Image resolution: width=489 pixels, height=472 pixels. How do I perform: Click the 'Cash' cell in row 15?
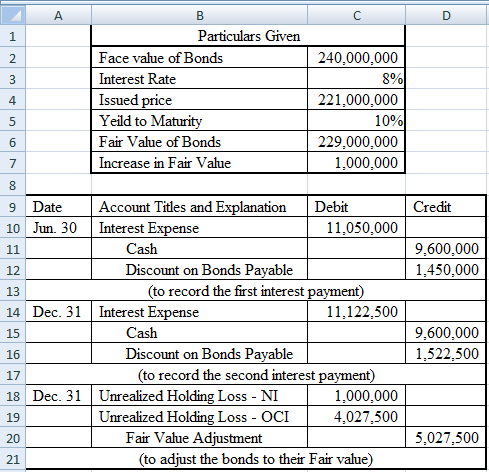pos(199,333)
